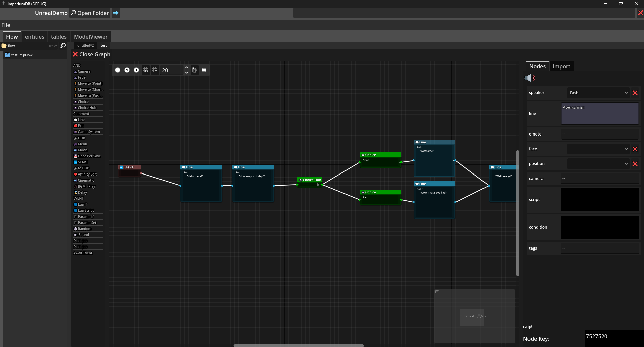Toggle the minimap button in graph toolbar
The width and height of the screenshot is (644, 347).
pyautogui.click(x=195, y=70)
